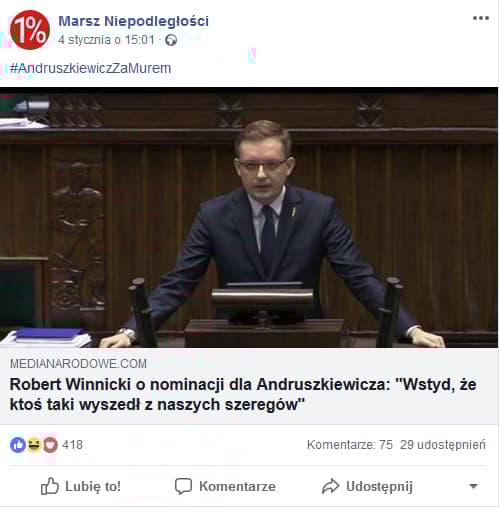The width and height of the screenshot is (499, 508).
Task: Open the article preview image of the speaker
Action: coord(249,218)
